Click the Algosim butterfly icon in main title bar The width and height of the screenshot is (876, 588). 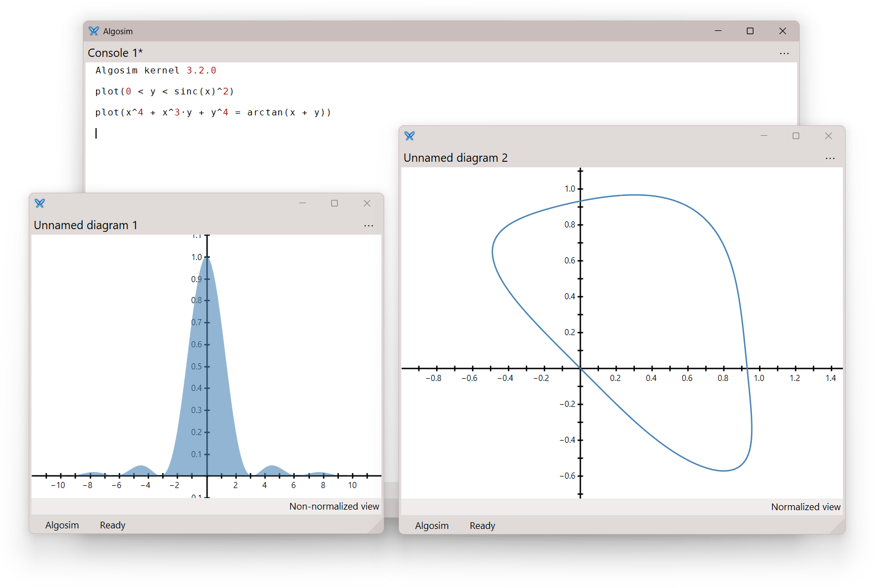tap(94, 31)
